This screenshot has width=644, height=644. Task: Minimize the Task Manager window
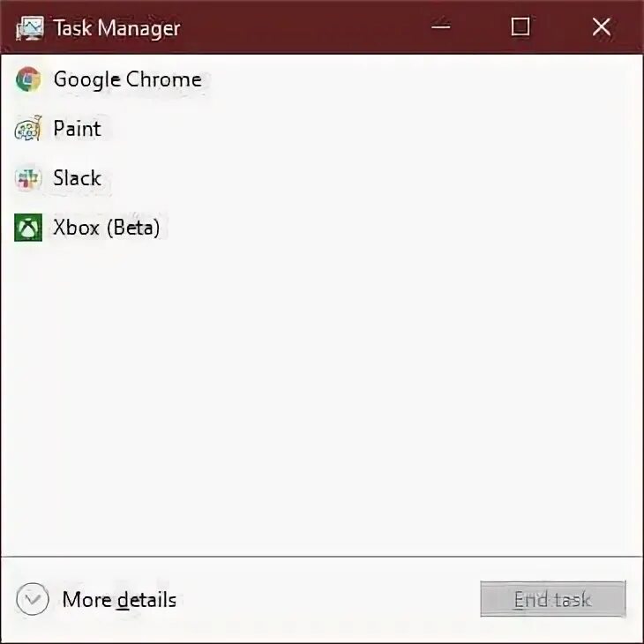[441, 27]
